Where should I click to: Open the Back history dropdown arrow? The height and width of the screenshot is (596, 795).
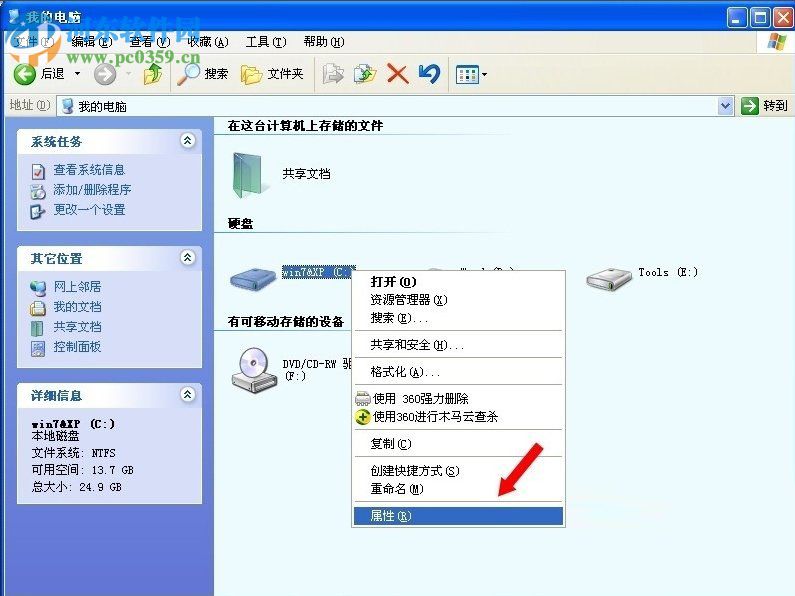pyautogui.click(x=78, y=74)
